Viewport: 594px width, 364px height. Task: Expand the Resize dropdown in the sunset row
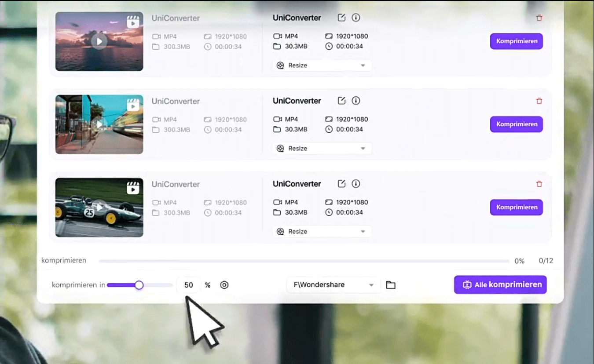pyautogui.click(x=322, y=65)
